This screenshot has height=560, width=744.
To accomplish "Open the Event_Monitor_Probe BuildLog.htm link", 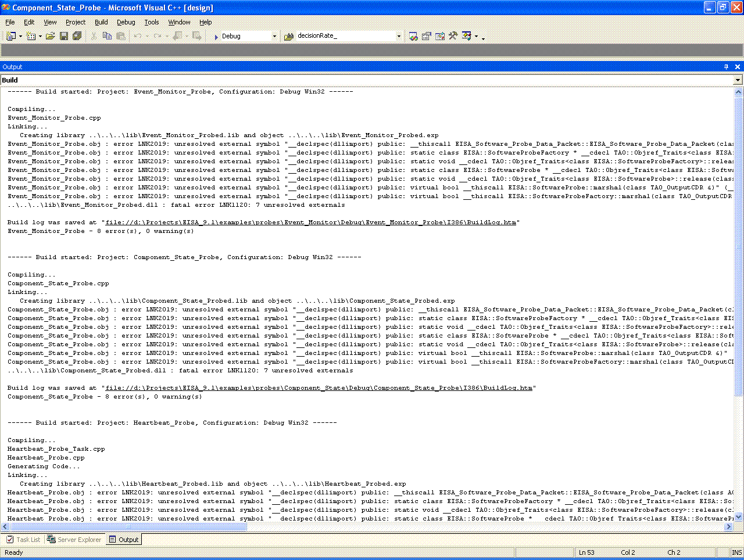I will [310, 222].
